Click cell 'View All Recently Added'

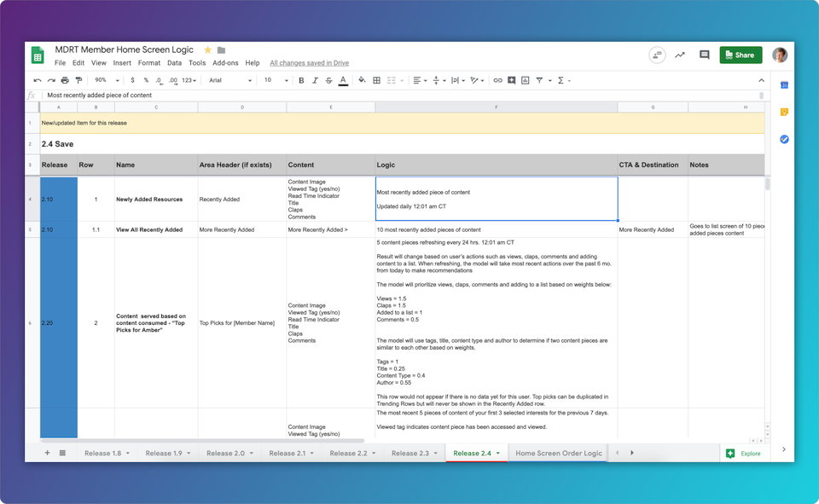[x=156, y=229]
